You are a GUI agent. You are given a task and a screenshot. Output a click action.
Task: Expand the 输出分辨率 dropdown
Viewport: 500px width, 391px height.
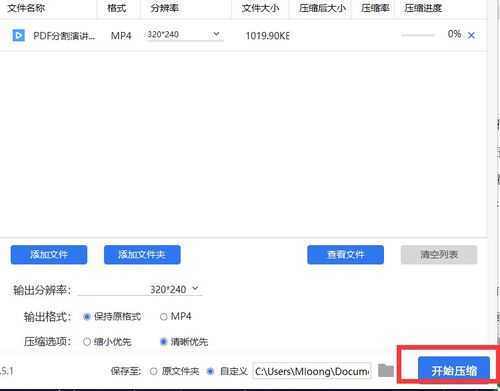click(x=140, y=289)
